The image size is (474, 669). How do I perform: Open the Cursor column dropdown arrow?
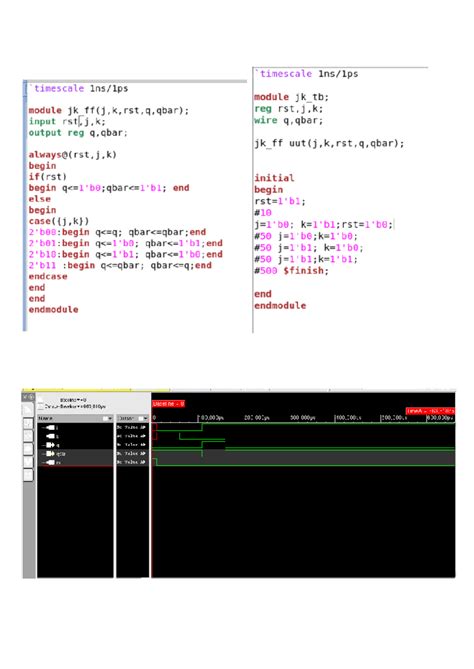click(144, 419)
